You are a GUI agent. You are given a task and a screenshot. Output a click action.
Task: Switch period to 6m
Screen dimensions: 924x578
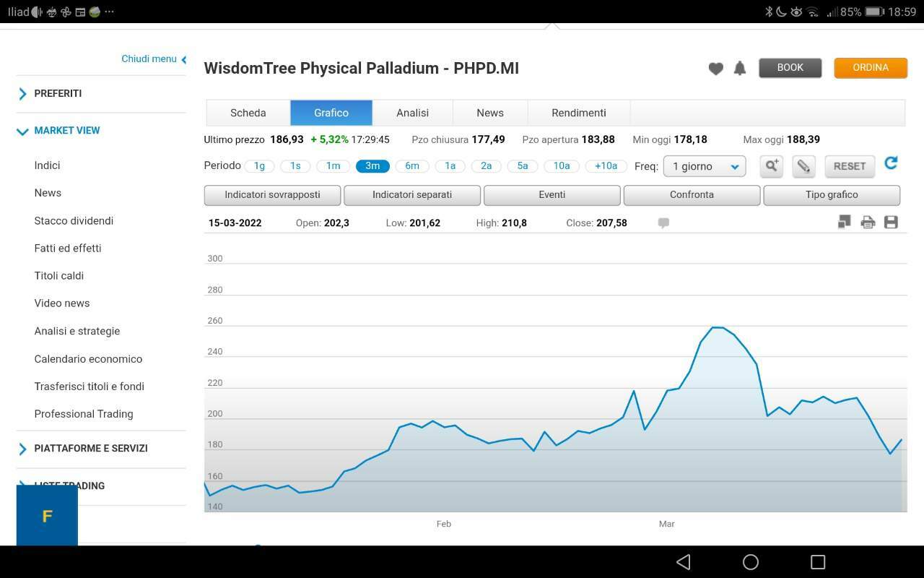tap(412, 166)
